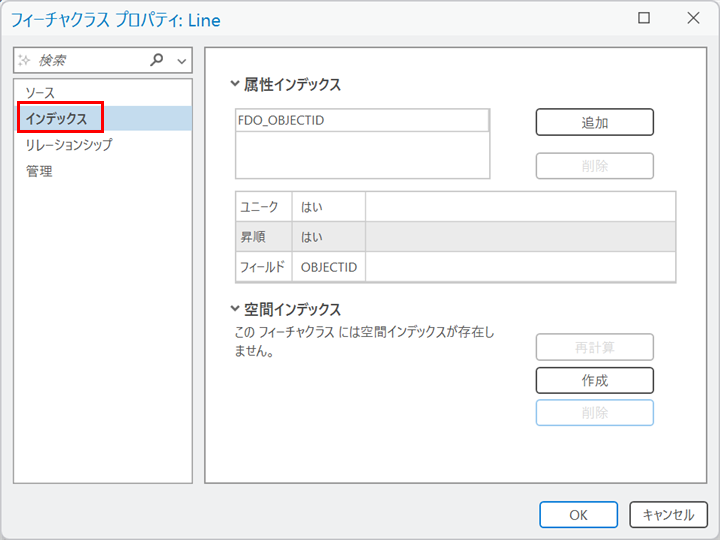Collapse the 空間インデックス section
This screenshot has width=720, height=540.
pyautogui.click(x=235, y=310)
